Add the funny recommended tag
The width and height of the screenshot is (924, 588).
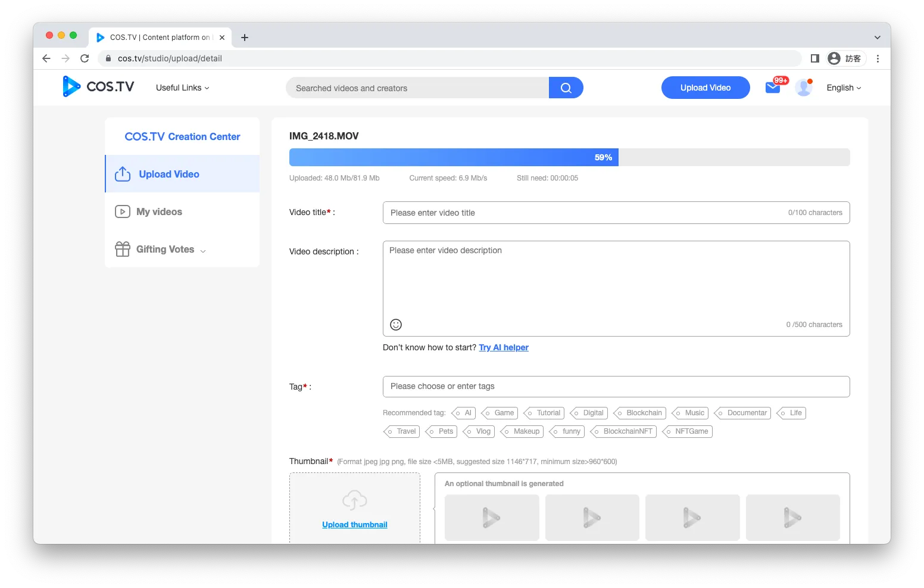coord(567,431)
